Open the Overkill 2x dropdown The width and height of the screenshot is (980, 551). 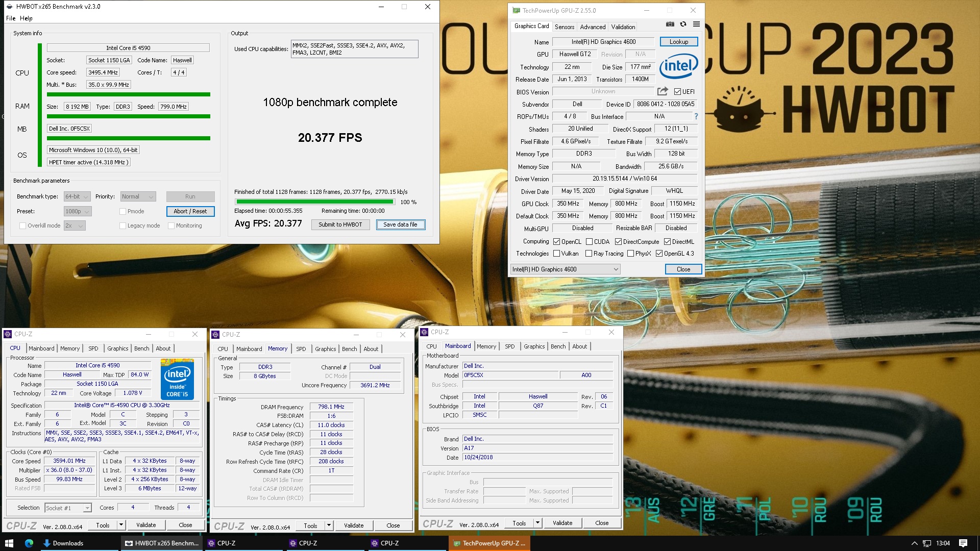tap(74, 226)
